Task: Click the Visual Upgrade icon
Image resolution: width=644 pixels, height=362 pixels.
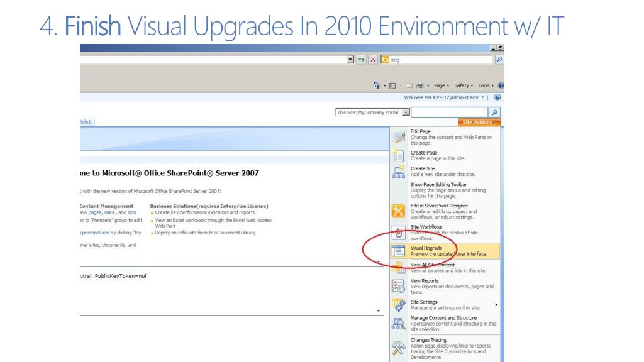Action: (398, 251)
